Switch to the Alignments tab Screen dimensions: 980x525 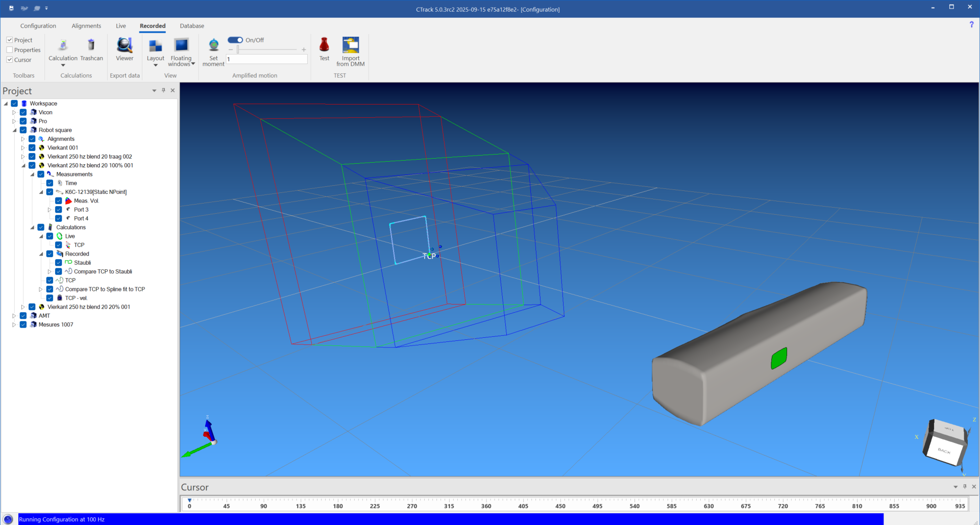coord(86,26)
